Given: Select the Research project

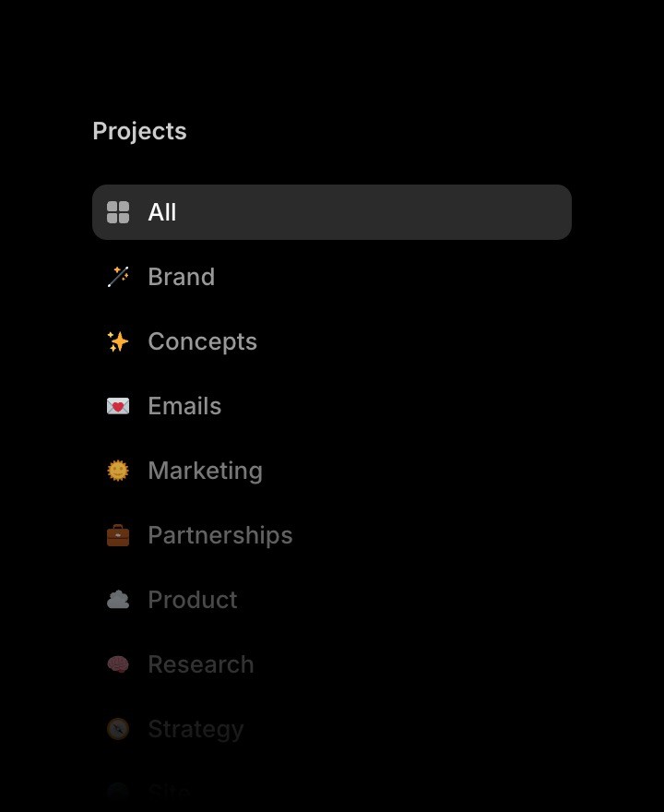Looking at the screenshot, I should [x=200, y=663].
